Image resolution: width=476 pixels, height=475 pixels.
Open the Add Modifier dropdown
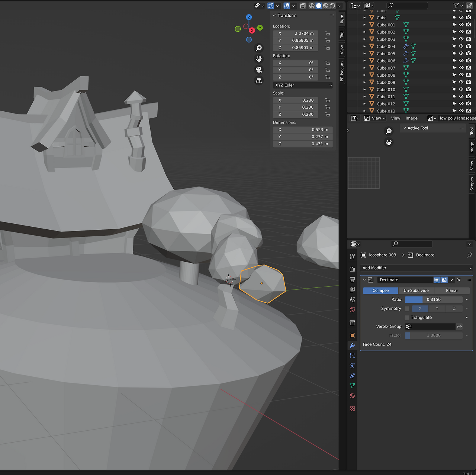[x=416, y=268]
